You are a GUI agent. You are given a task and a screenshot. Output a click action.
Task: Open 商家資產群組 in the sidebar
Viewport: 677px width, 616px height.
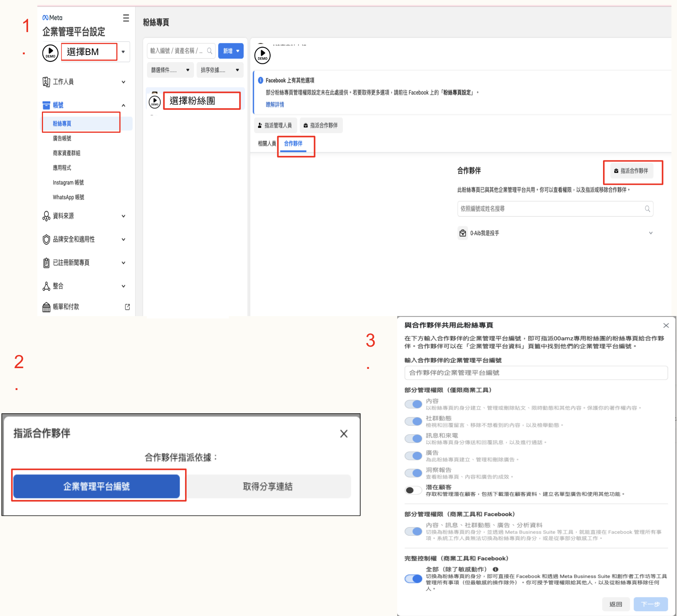click(x=67, y=153)
